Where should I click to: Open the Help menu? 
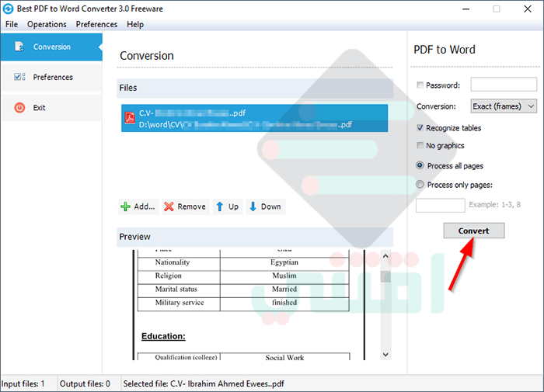click(x=135, y=24)
